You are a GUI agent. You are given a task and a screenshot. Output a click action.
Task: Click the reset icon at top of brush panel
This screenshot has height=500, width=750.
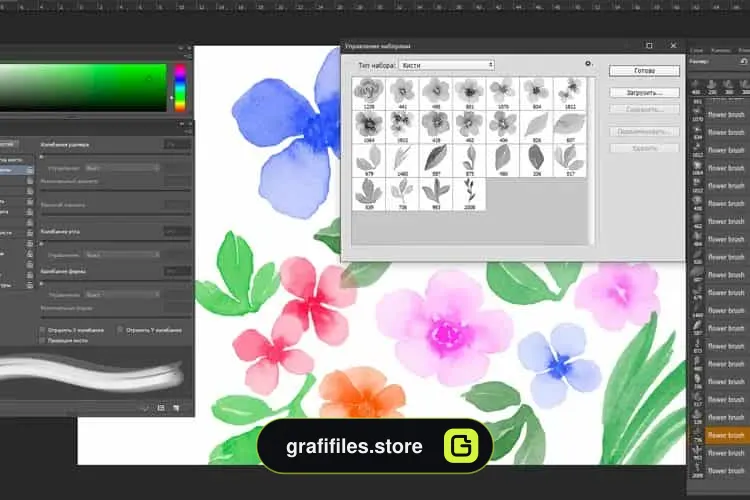click(x=743, y=62)
